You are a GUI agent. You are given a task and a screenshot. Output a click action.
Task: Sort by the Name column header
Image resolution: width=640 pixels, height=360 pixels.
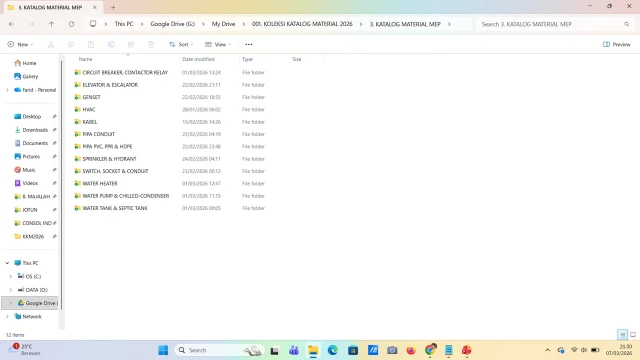point(85,59)
